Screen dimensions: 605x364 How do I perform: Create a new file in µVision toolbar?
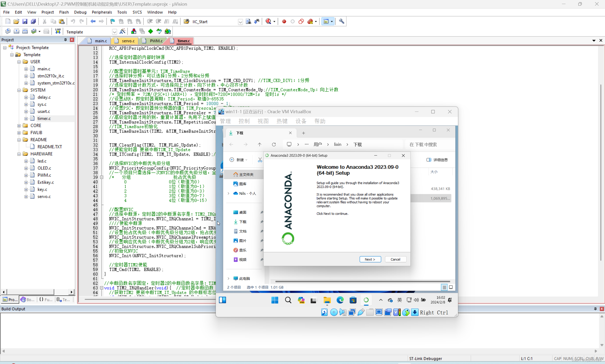(8, 22)
